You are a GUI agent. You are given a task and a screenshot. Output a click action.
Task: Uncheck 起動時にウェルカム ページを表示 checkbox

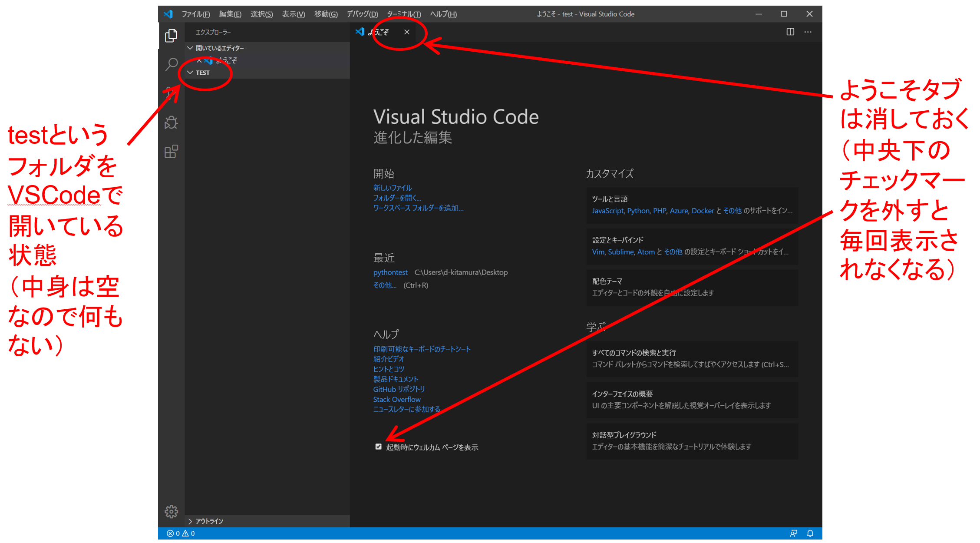378,447
